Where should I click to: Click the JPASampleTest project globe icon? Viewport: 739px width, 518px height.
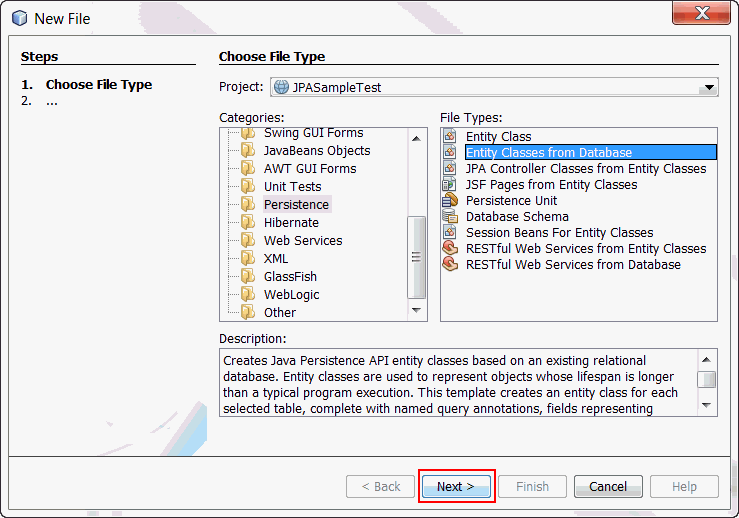[281, 87]
